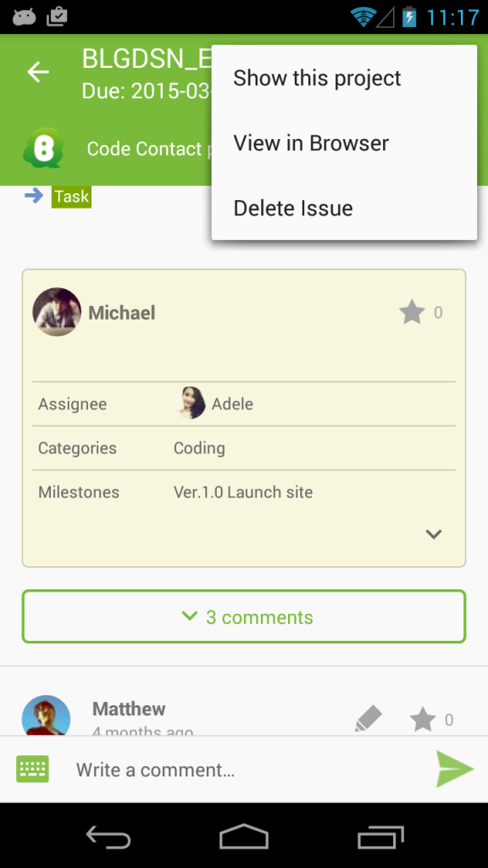Image resolution: width=488 pixels, height=868 pixels.
Task: Toggle the keyboard icon beside comment field
Action: 33,769
